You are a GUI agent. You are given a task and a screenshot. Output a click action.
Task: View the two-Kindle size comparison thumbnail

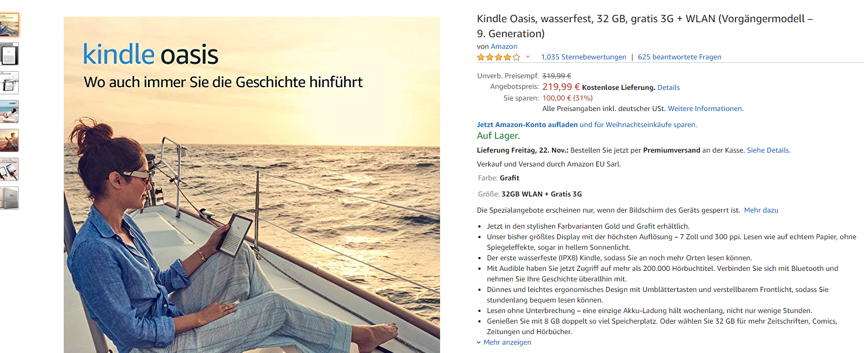click(9, 169)
